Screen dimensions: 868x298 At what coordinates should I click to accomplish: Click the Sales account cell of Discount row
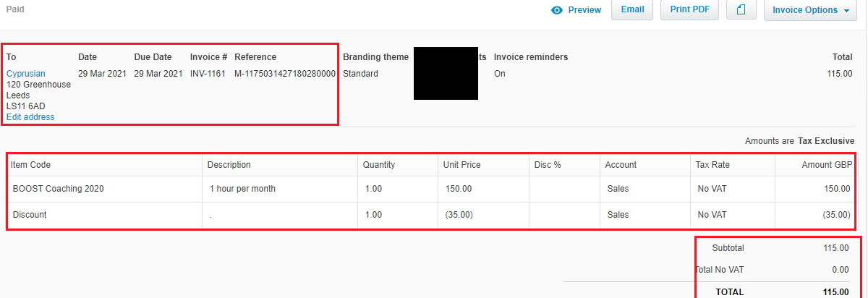tap(645, 215)
